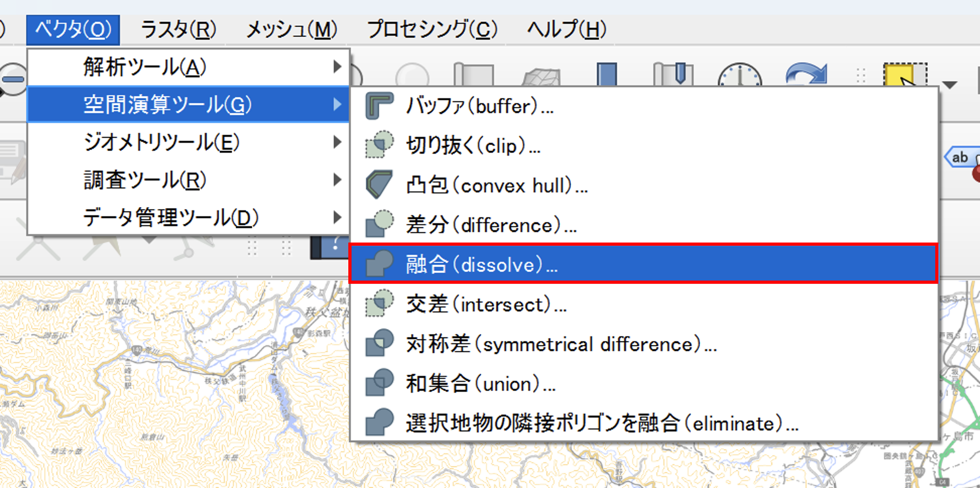Click the zoom out magnifier icon
980x488 pixels.
coord(13,79)
